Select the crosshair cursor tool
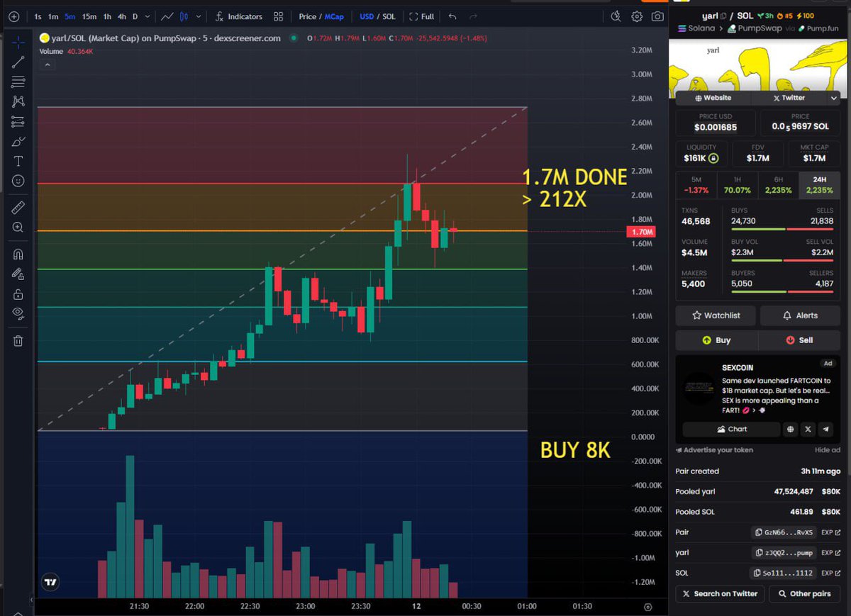 18,42
